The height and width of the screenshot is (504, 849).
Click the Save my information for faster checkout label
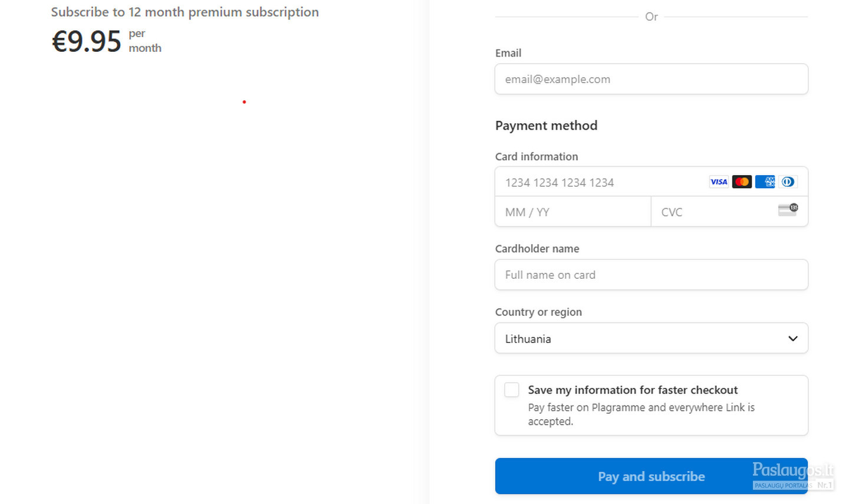[633, 390]
